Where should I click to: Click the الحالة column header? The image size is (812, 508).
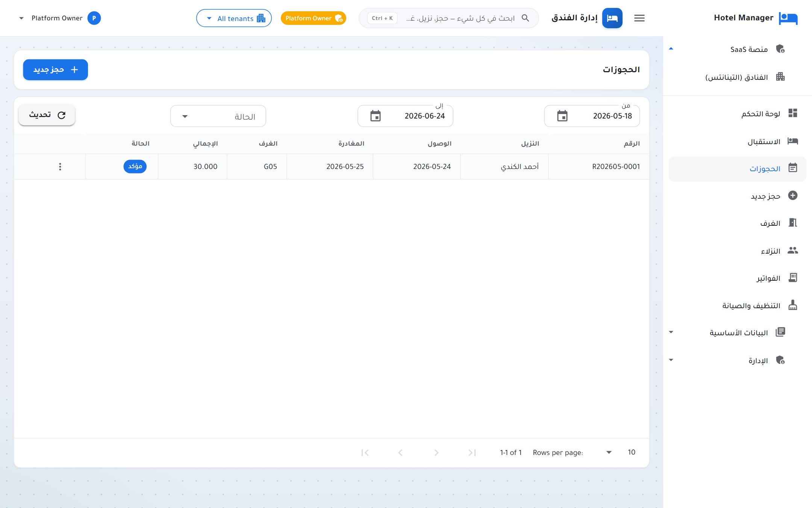(x=141, y=143)
